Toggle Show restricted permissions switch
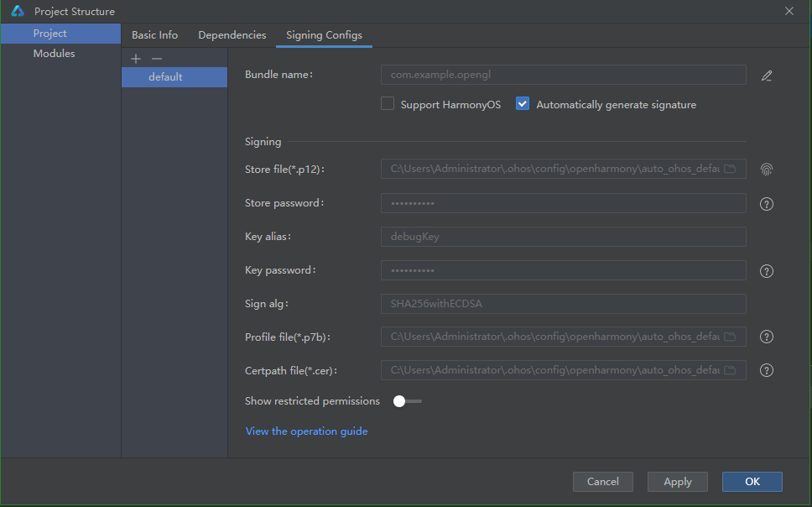This screenshot has height=507, width=812. point(407,401)
